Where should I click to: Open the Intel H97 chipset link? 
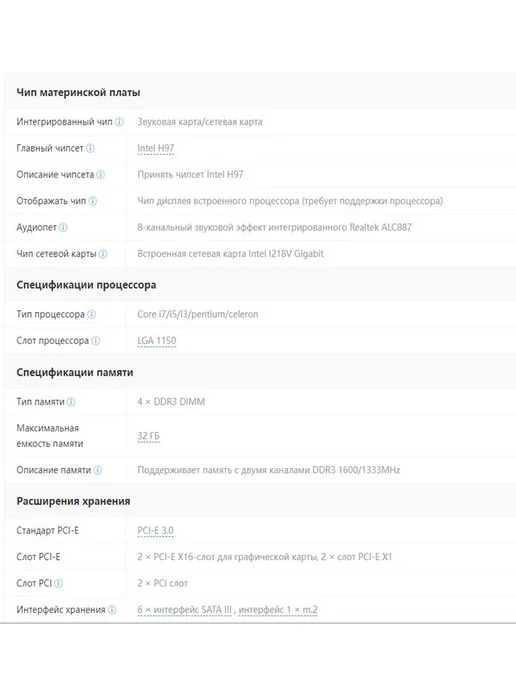tap(156, 148)
